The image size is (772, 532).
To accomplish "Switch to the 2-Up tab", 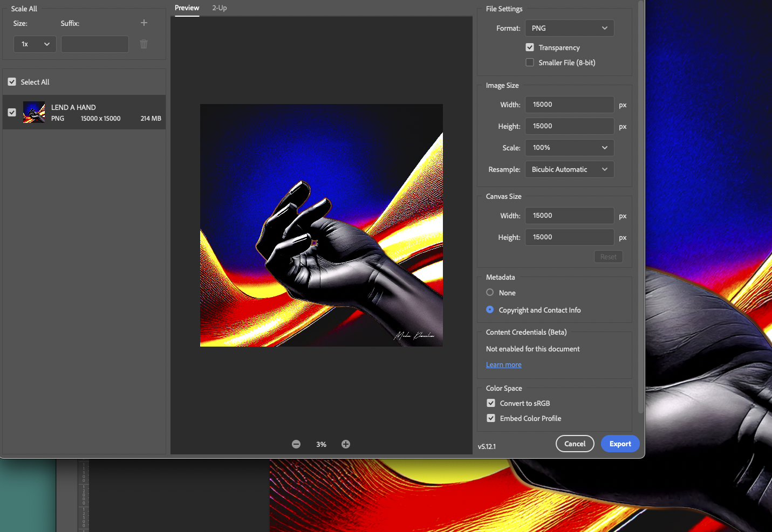I will coord(220,8).
